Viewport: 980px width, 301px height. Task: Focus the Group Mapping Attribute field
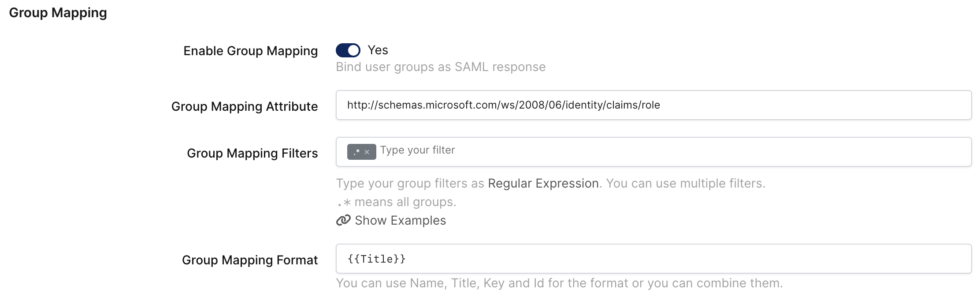point(653,105)
